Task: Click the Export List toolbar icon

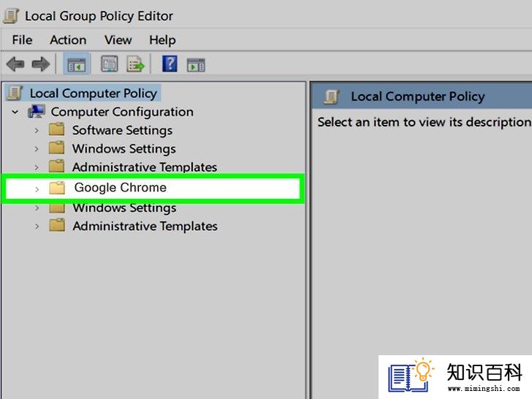Action: (x=135, y=64)
